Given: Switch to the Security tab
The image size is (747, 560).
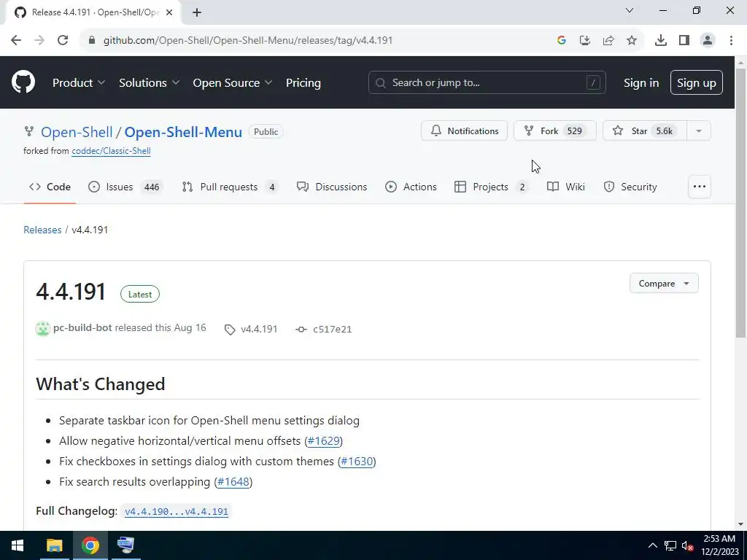Looking at the screenshot, I should [630, 187].
